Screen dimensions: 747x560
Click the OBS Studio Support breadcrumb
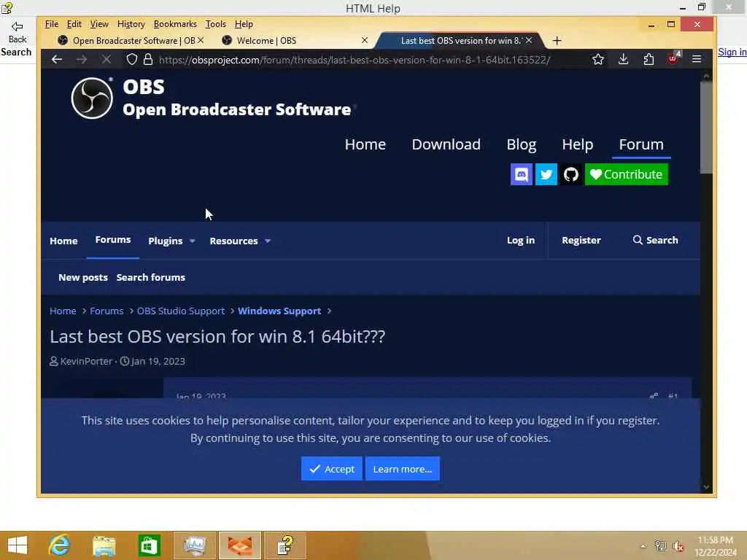pyautogui.click(x=181, y=311)
